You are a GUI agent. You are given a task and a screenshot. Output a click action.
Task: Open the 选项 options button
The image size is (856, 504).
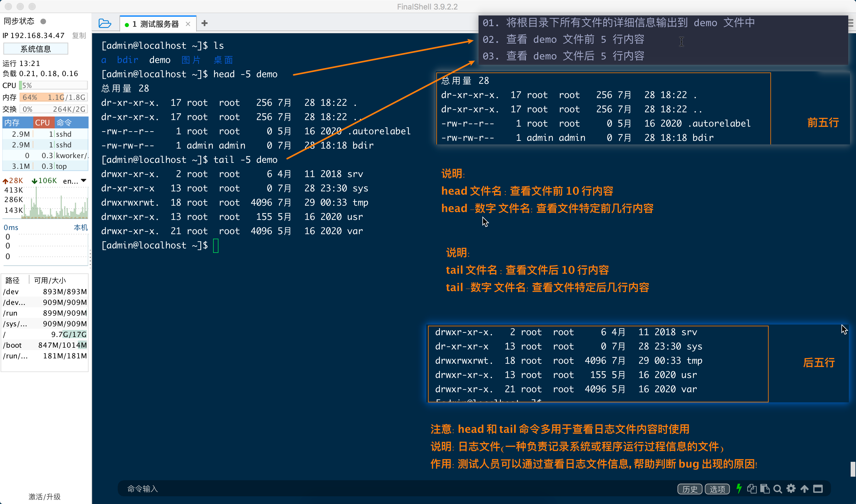717,489
